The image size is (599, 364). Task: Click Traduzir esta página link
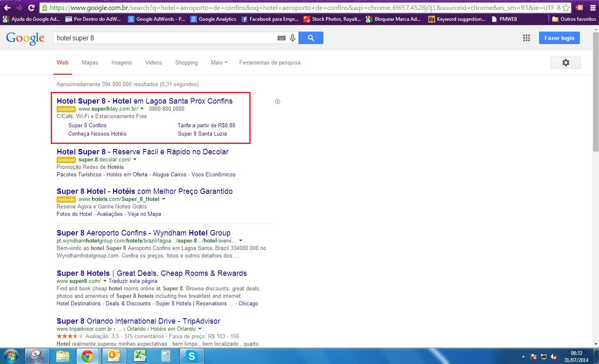(133, 281)
